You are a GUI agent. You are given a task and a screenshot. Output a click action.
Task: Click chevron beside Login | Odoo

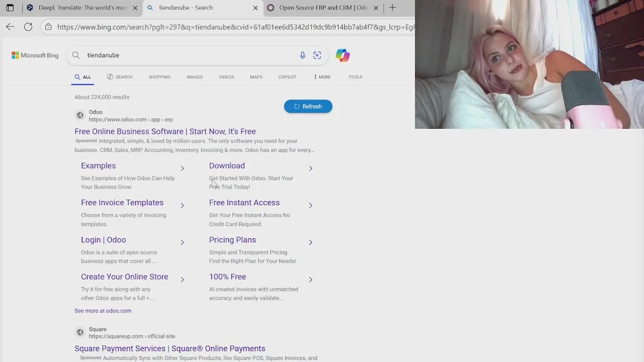coord(182,242)
